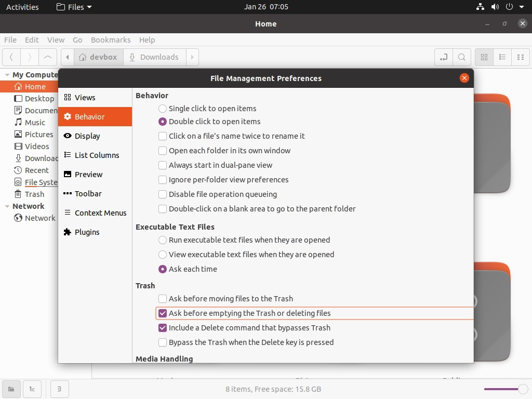This screenshot has height=399, width=532.
Task: Enable Bypass the Trash when Delete is pressed
Action: [163, 342]
